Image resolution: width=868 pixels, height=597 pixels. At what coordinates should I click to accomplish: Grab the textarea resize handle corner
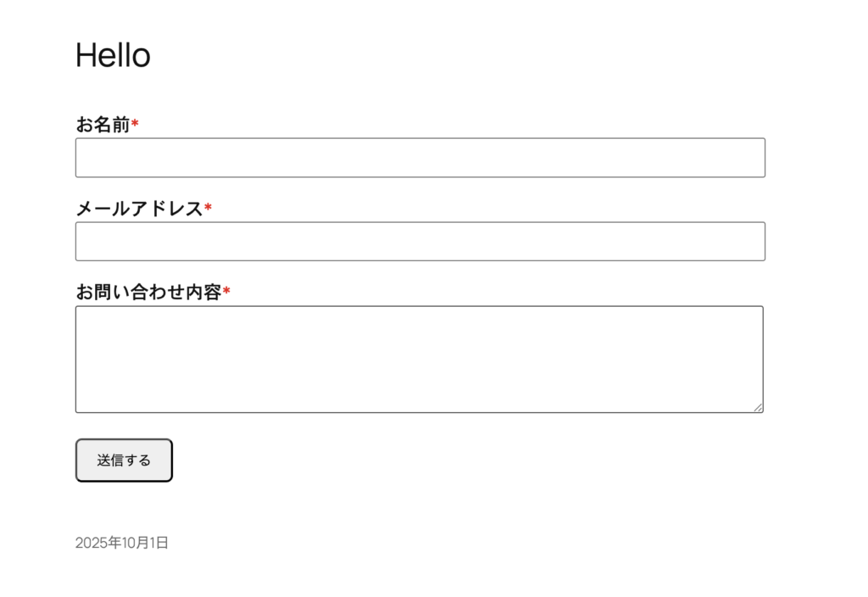tap(758, 408)
